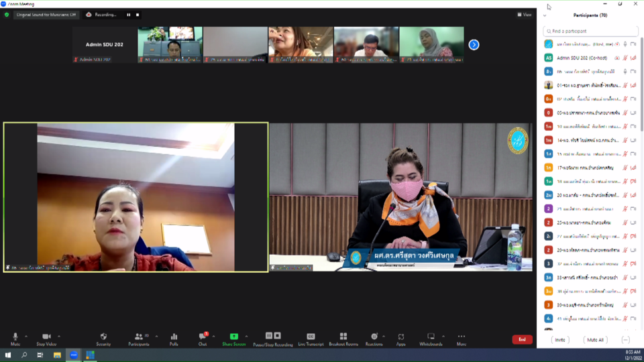Pause recording from top indicator
The image size is (644, 362).
[129, 15]
